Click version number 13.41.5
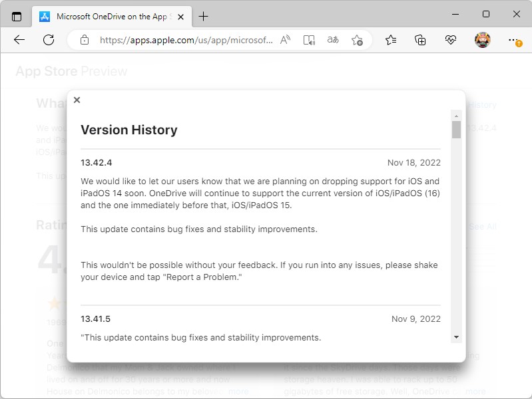Image resolution: width=532 pixels, height=399 pixels. point(96,319)
